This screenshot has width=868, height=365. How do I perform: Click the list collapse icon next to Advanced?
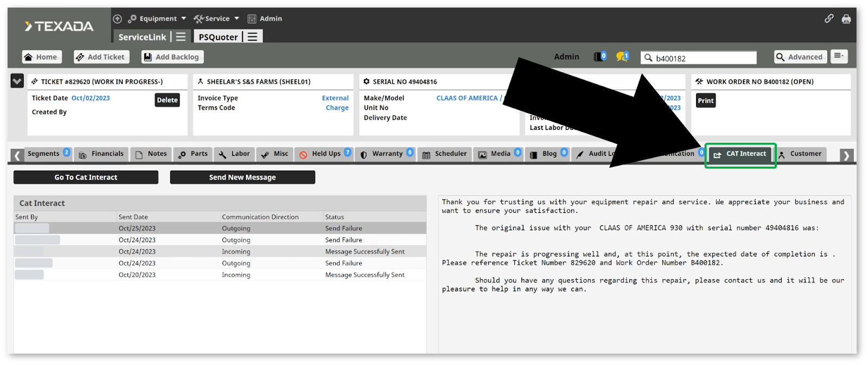[x=839, y=56]
